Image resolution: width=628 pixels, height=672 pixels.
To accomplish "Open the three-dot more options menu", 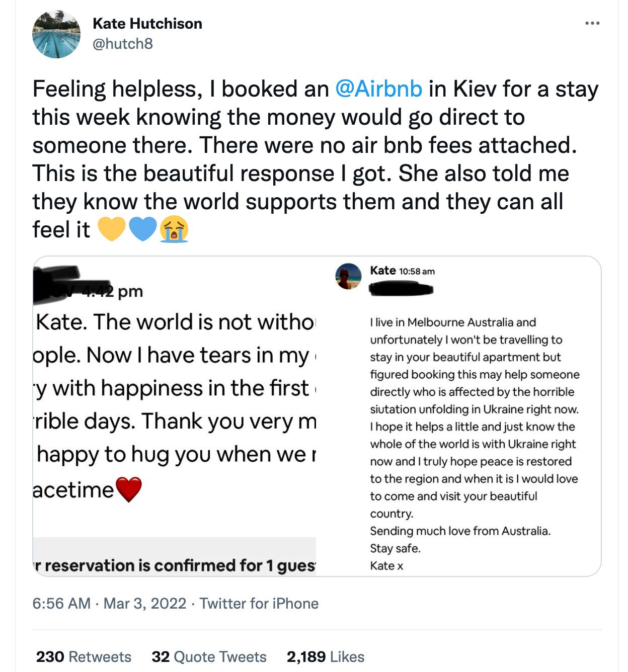I will (x=592, y=23).
